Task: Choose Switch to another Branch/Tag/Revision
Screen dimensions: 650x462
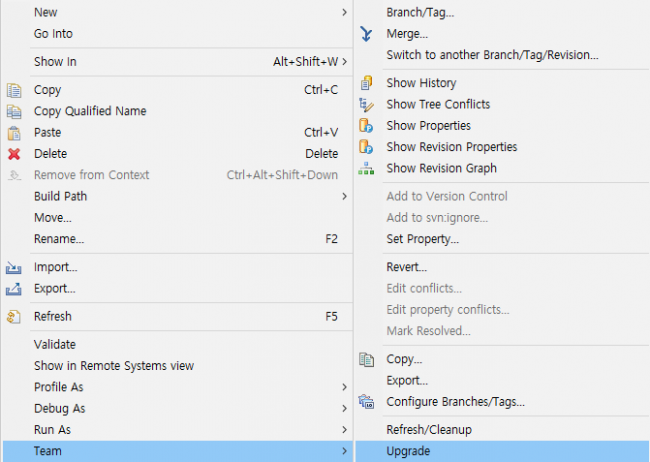Action: tap(492, 55)
